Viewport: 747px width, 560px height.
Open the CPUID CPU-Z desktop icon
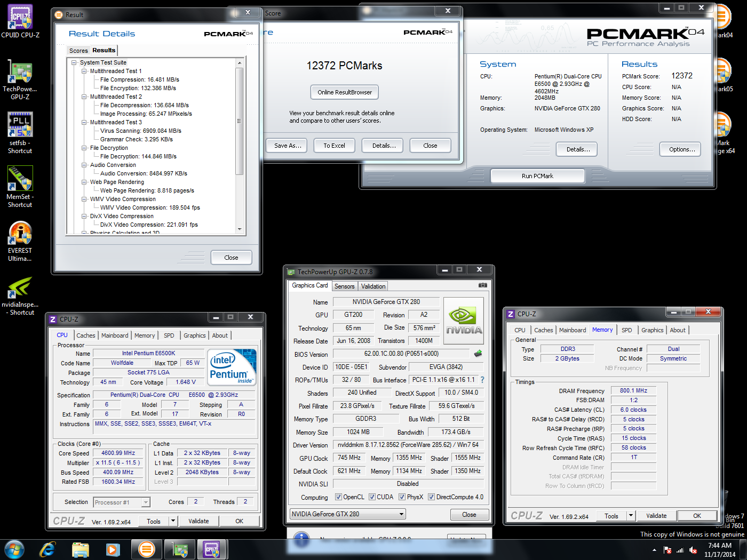click(x=20, y=17)
